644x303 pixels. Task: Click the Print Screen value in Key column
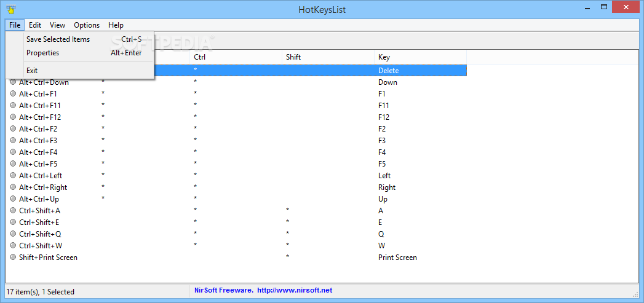(397, 258)
